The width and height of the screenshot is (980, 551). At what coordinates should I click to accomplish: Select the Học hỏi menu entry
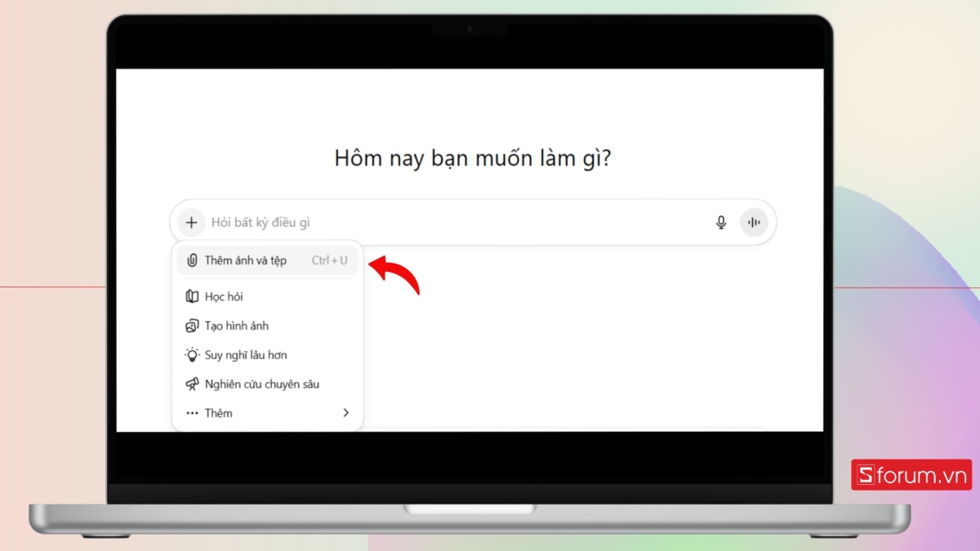tap(268, 296)
